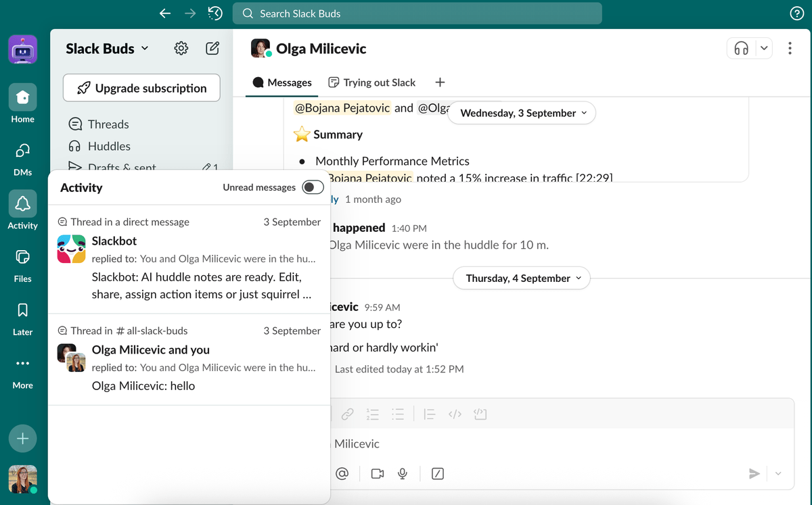Open DMs from the left sidebar
Viewport: 812px width, 505px height.
[22, 151]
